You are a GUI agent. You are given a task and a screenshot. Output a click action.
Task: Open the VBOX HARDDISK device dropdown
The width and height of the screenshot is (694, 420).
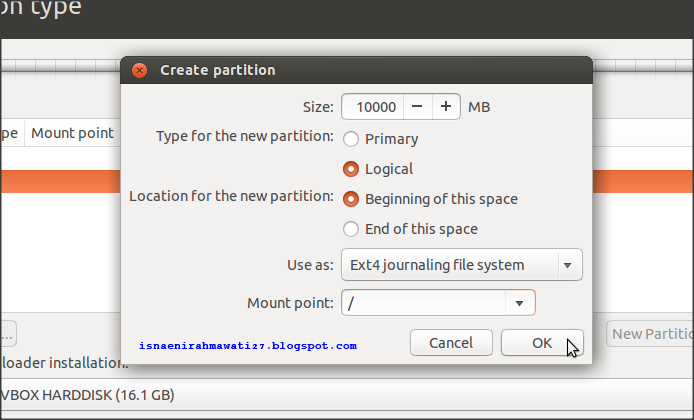pos(300,393)
